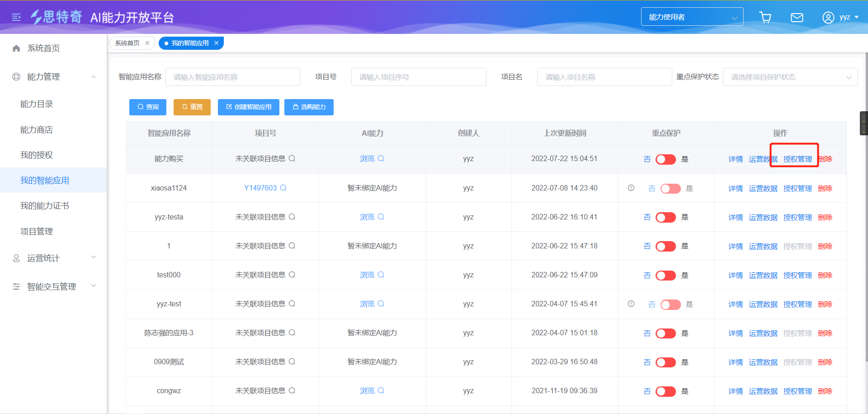Focus the 智能应用名称 input field
This screenshot has height=414, width=868.
tap(233, 77)
